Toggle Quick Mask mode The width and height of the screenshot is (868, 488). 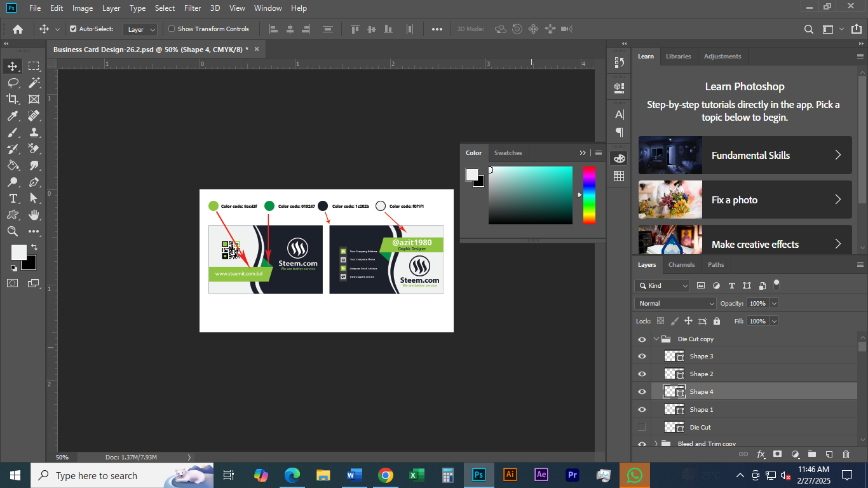(13, 283)
